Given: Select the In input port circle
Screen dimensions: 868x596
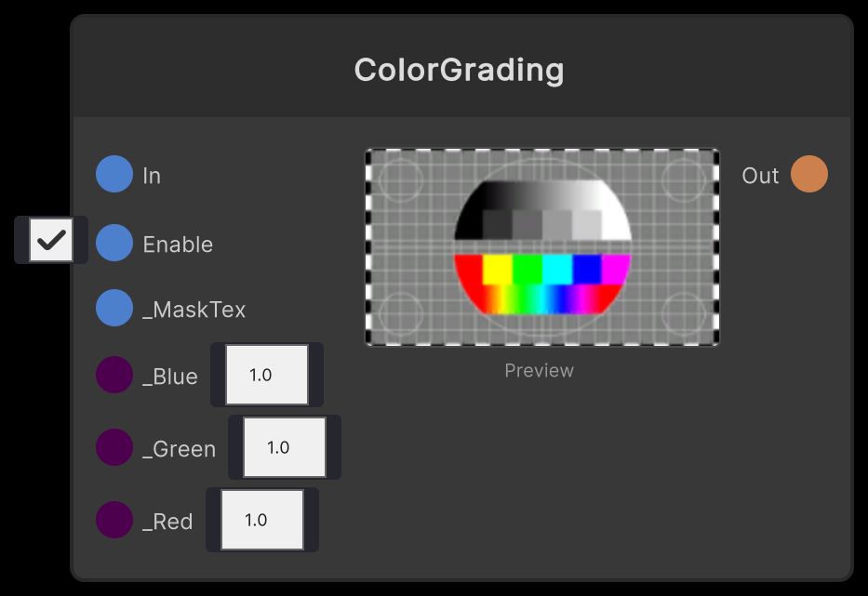Looking at the screenshot, I should 114,174.
